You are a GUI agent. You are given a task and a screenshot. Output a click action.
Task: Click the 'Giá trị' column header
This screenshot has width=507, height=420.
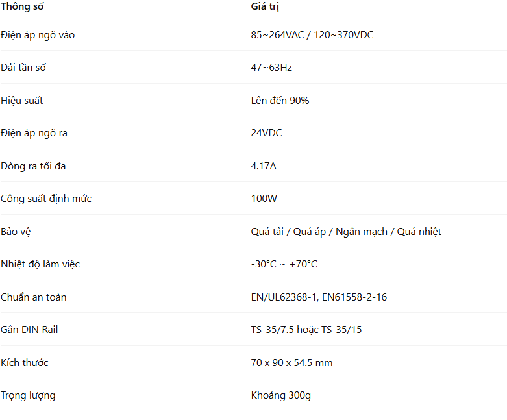click(x=265, y=7)
